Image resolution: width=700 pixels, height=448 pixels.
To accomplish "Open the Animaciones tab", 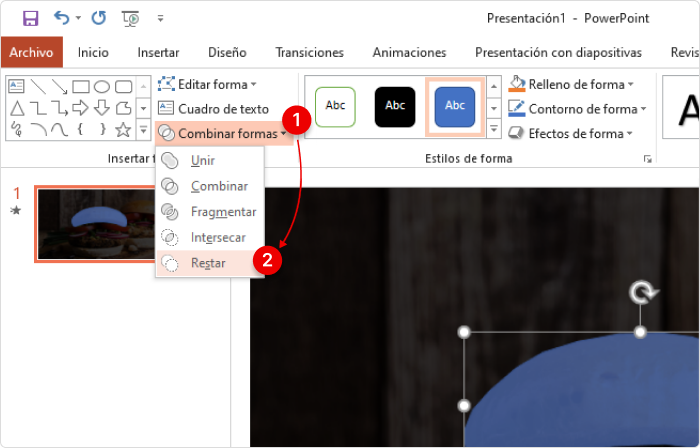I will pos(409,52).
